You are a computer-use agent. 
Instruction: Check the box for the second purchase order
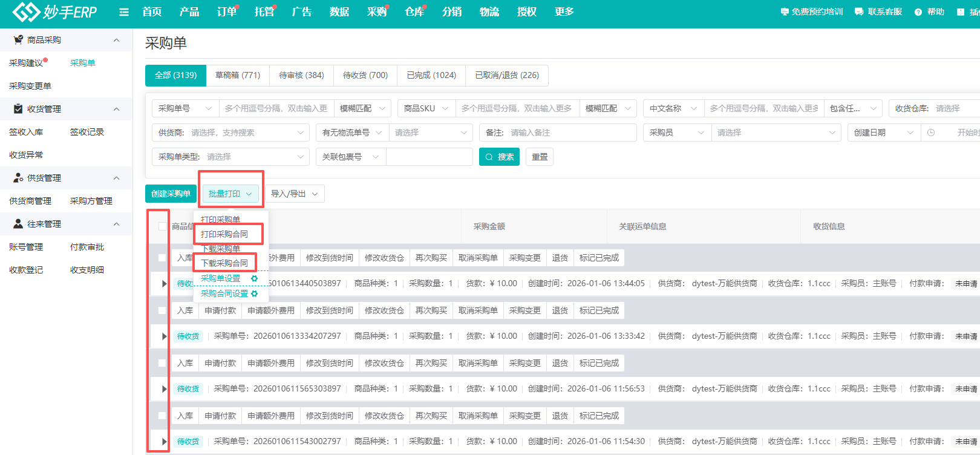[x=162, y=310]
